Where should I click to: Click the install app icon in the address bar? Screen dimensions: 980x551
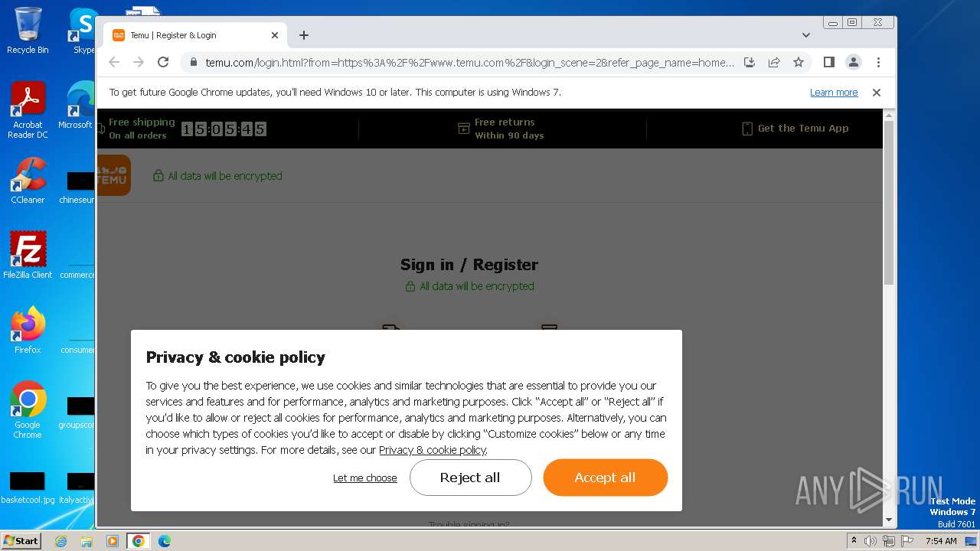click(750, 63)
